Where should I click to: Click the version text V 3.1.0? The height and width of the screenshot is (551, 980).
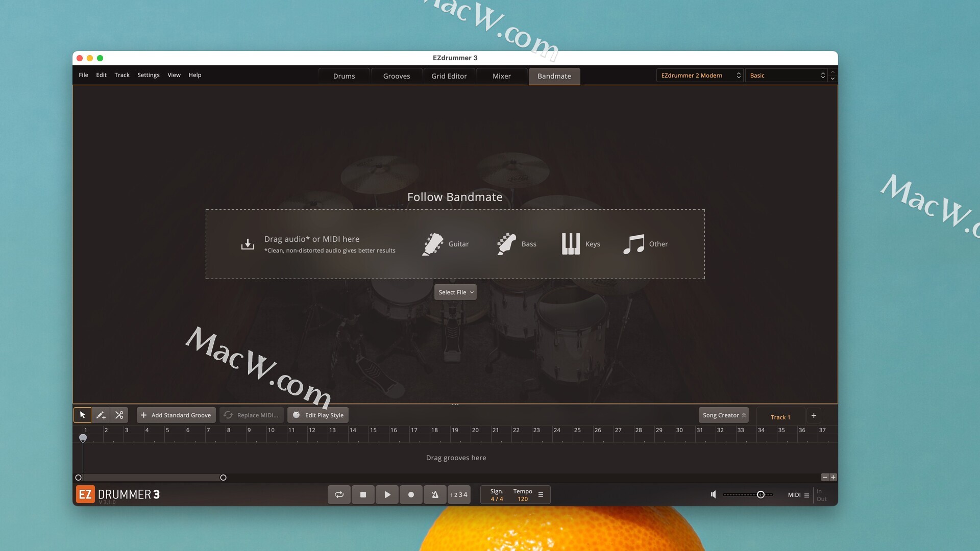[x=107, y=503]
